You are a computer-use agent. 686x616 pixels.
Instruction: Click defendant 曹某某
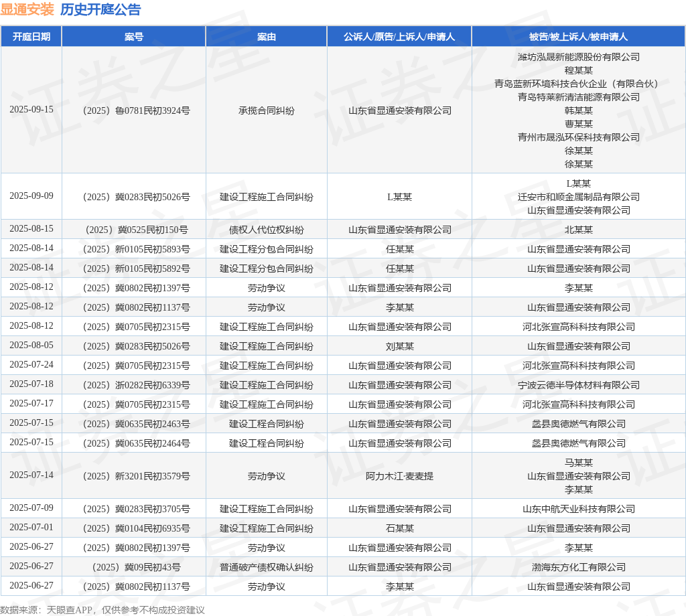tap(578, 124)
